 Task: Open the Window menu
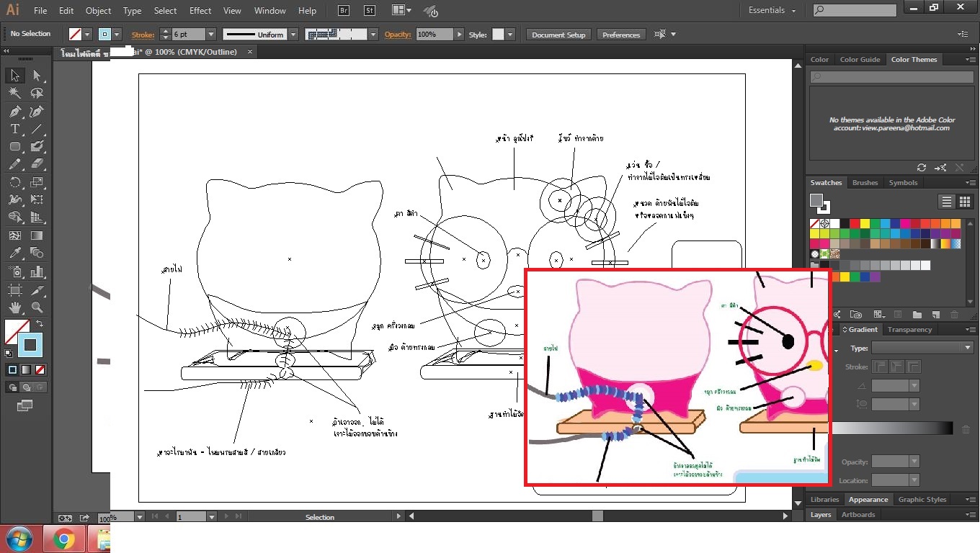[270, 11]
